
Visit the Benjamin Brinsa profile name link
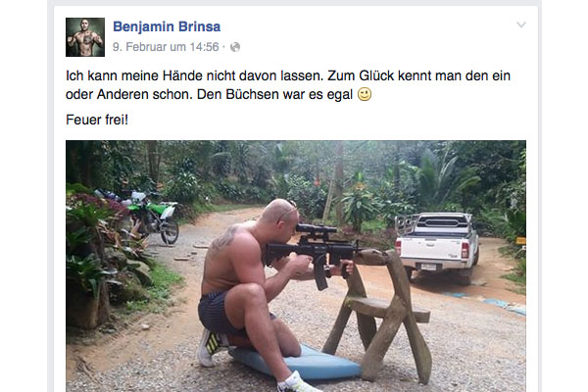pos(167,26)
